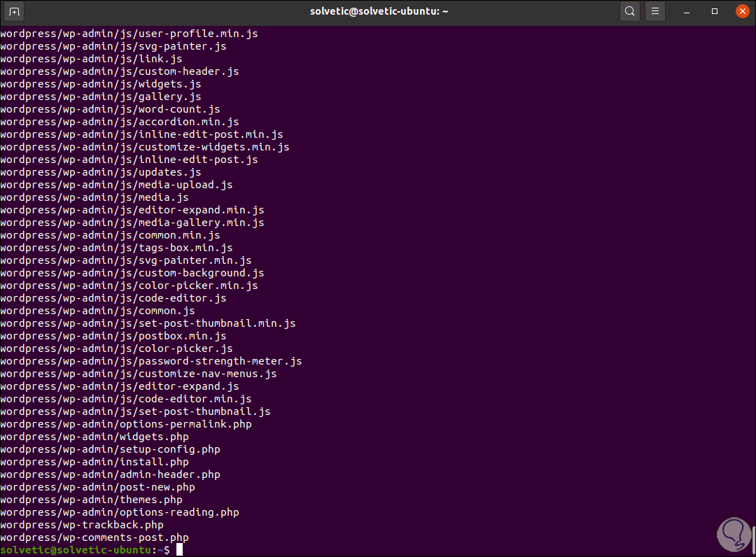Screen dimensions: 756x557
Task: Select the line wp-admin/js/widgets.js
Action: [x=101, y=84]
